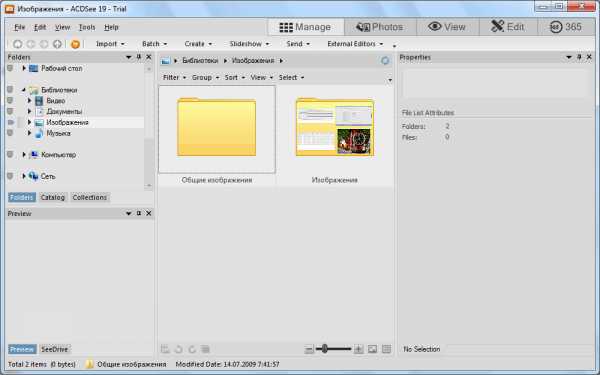Open the Filter dropdown
This screenshot has height=375, width=600.
[174, 77]
